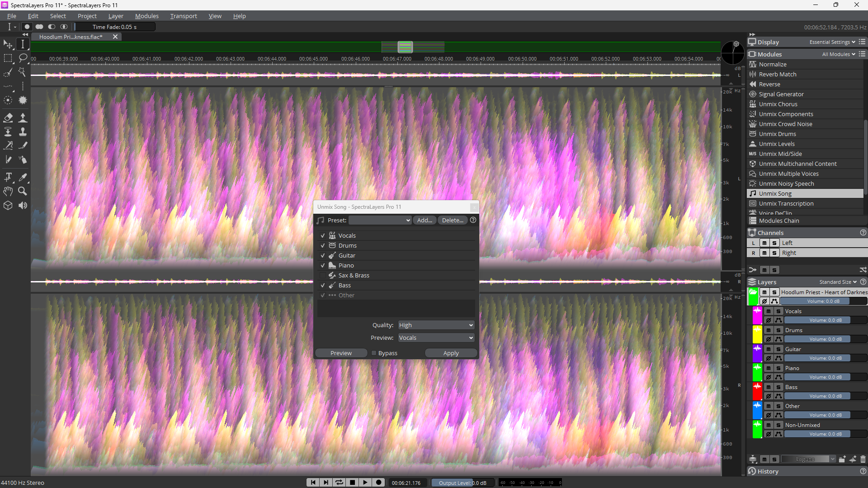This screenshot has height=488, width=868.
Task: Select the Spray noise tool
Action: [x=23, y=160]
